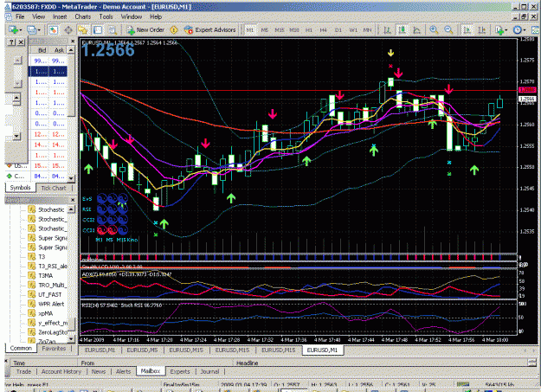The width and height of the screenshot is (541, 392).
Task: Open the Experts terminal tab
Action: pos(180,371)
